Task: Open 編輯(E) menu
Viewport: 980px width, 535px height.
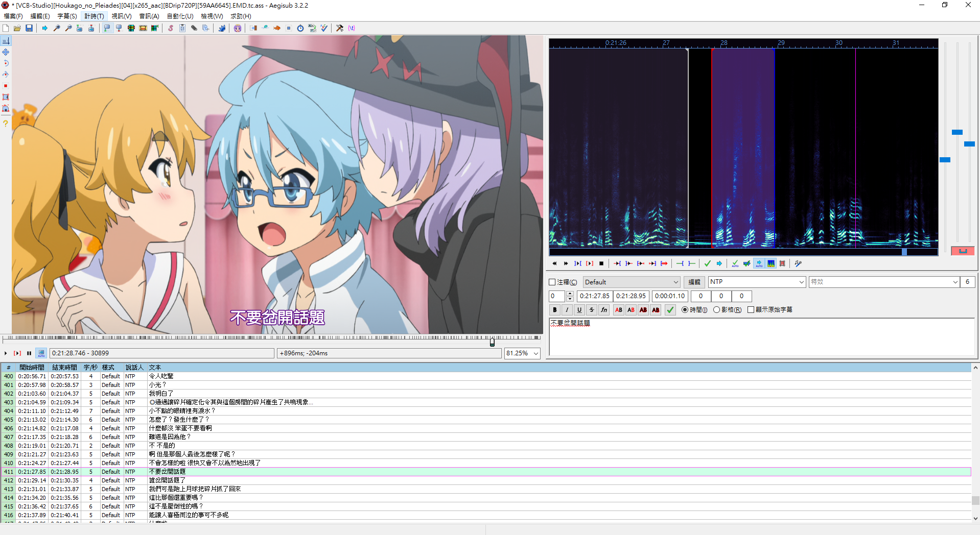Action: 40,16
